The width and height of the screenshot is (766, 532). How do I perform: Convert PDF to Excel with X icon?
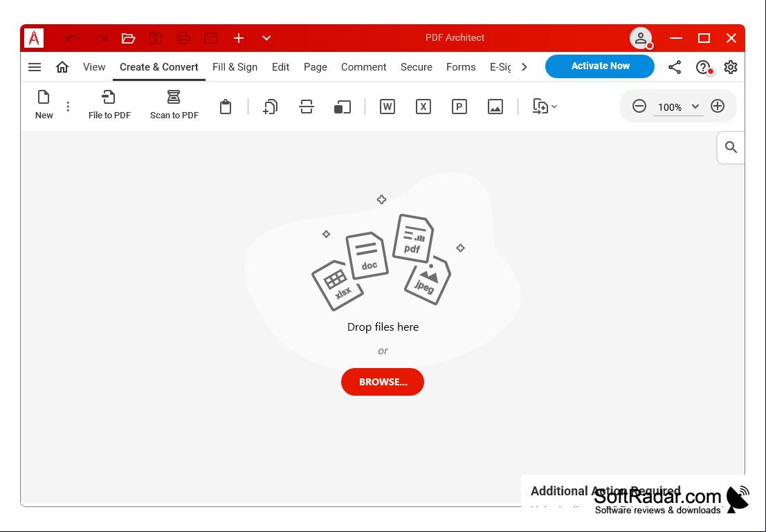(x=423, y=107)
